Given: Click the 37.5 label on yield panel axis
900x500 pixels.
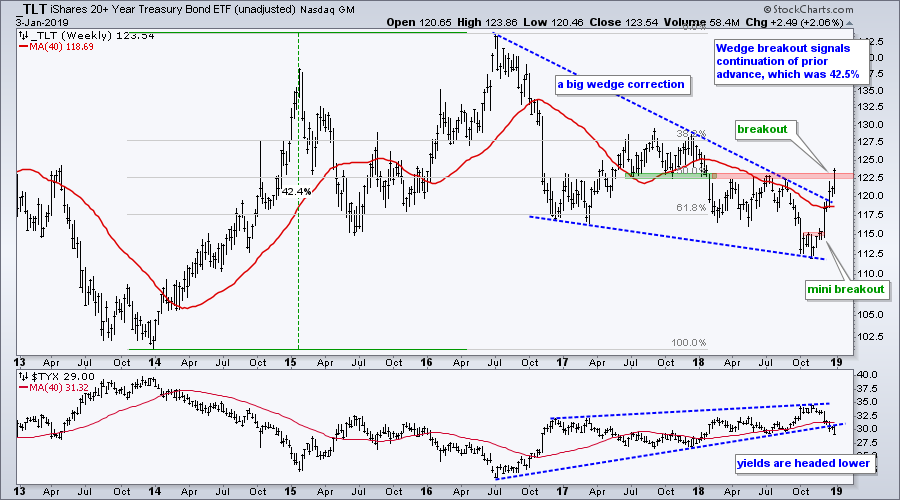Looking at the screenshot, I should (x=866, y=389).
